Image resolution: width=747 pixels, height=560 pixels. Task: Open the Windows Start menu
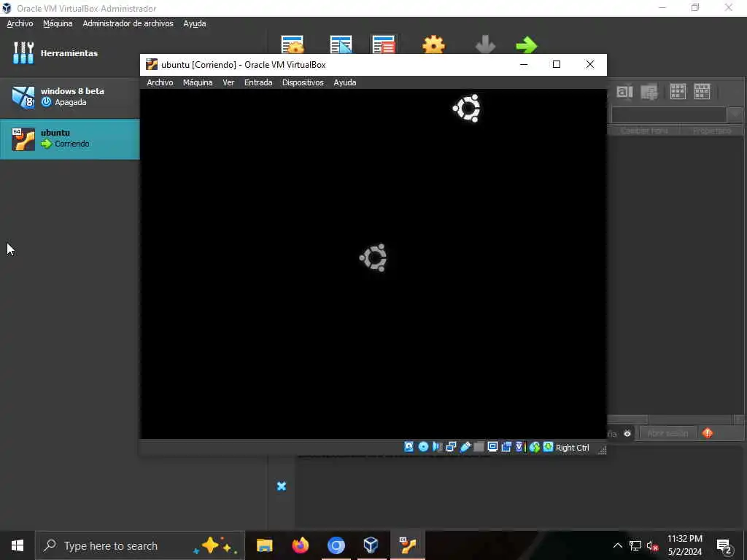point(18,545)
